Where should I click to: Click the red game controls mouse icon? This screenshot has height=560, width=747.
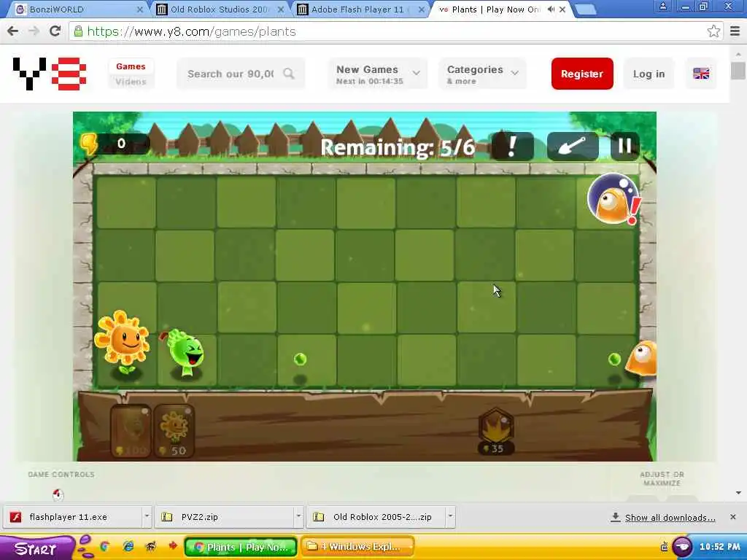click(x=58, y=495)
